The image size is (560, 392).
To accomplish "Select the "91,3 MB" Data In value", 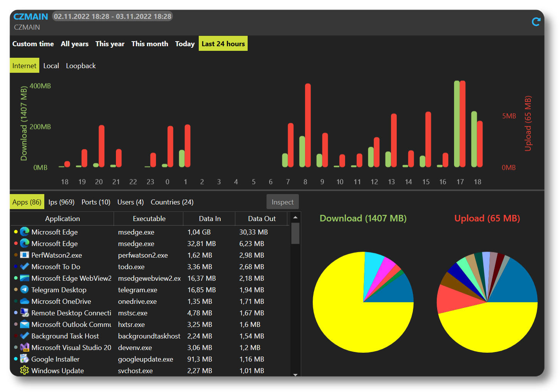I will [200, 359].
